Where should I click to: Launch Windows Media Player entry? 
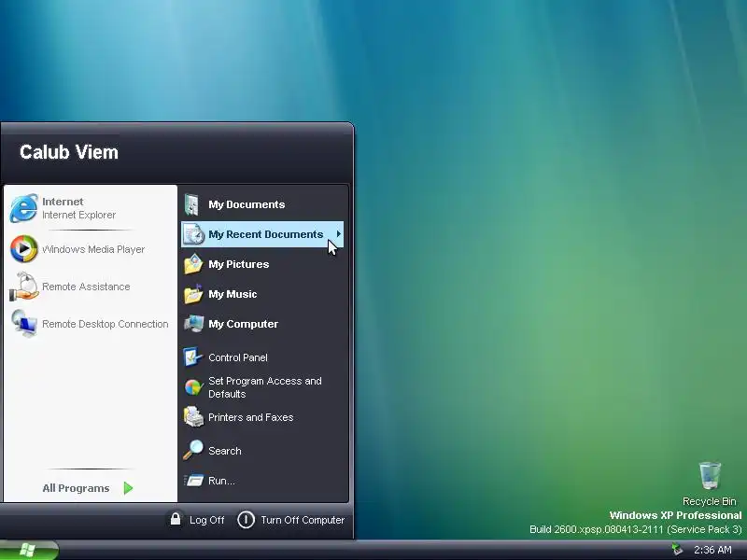(x=90, y=249)
